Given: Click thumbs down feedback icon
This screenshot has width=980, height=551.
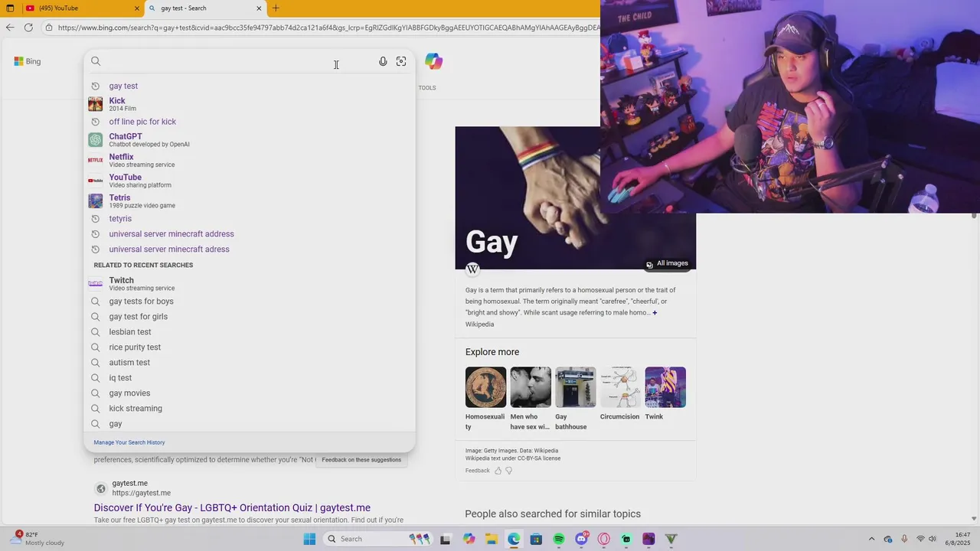Looking at the screenshot, I should [508, 471].
